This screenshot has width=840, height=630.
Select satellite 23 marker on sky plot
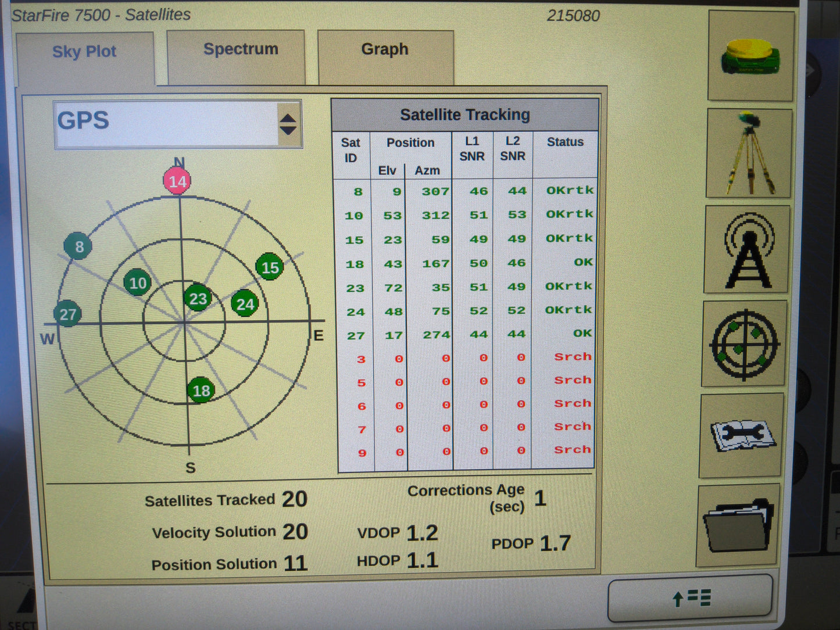point(198,298)
